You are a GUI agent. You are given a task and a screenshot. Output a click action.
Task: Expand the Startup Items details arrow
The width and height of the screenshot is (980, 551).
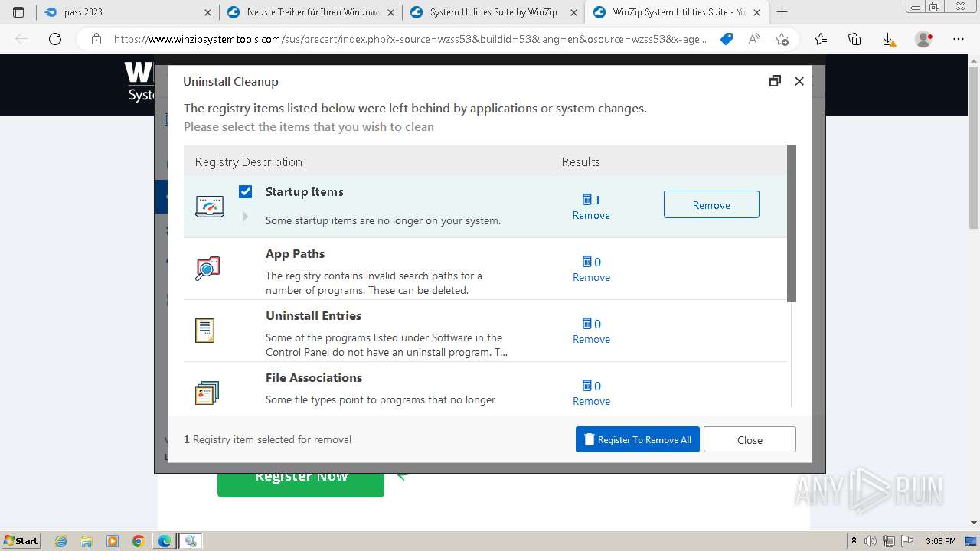pos(245,217)
